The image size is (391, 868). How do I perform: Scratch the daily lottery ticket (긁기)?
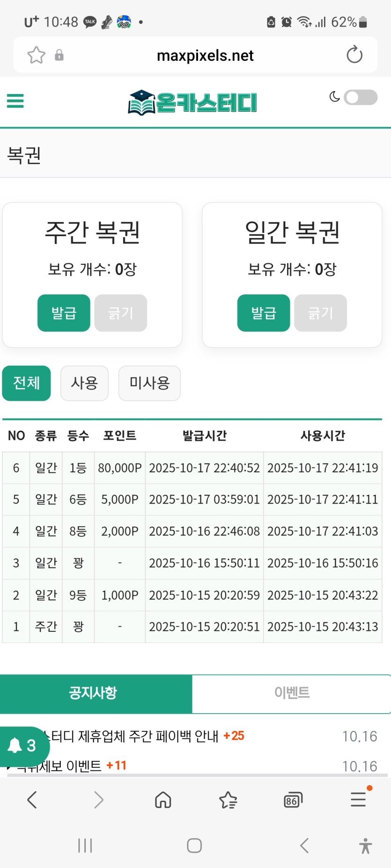(321, 313)
